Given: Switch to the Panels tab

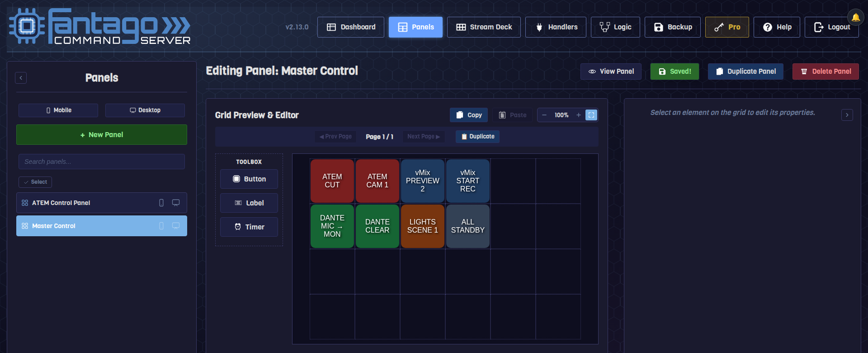Looking at the screenshot, I should click(x=415, y=27).
